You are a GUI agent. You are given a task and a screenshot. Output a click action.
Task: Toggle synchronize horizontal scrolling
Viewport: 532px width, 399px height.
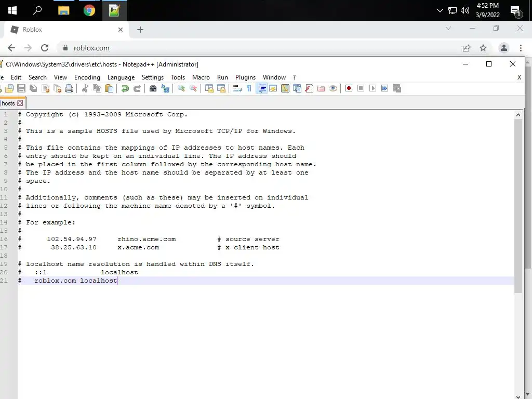(x=221, y=88)
